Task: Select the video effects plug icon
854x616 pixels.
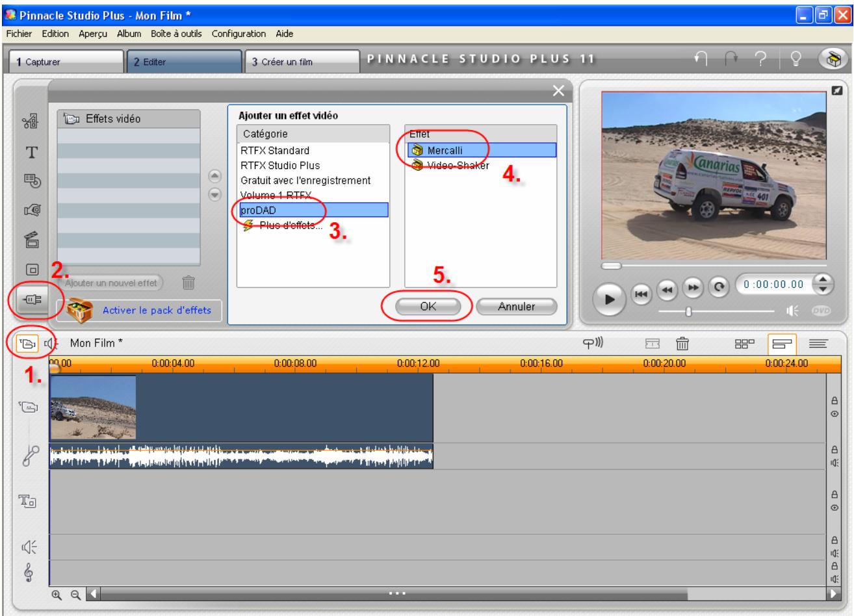Action: coord(31,300)
